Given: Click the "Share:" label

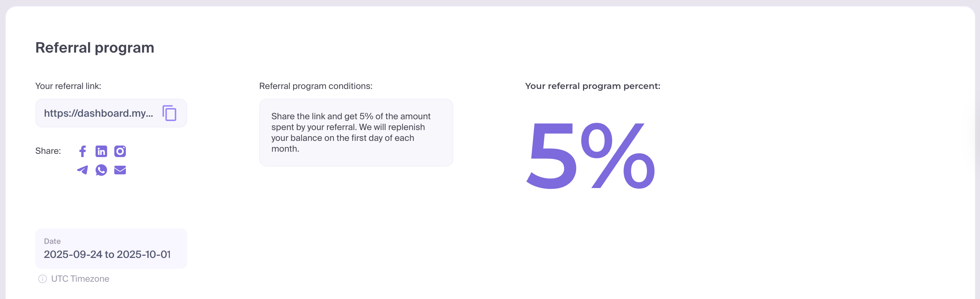Looking at the screenshot, I should [48, 151].
